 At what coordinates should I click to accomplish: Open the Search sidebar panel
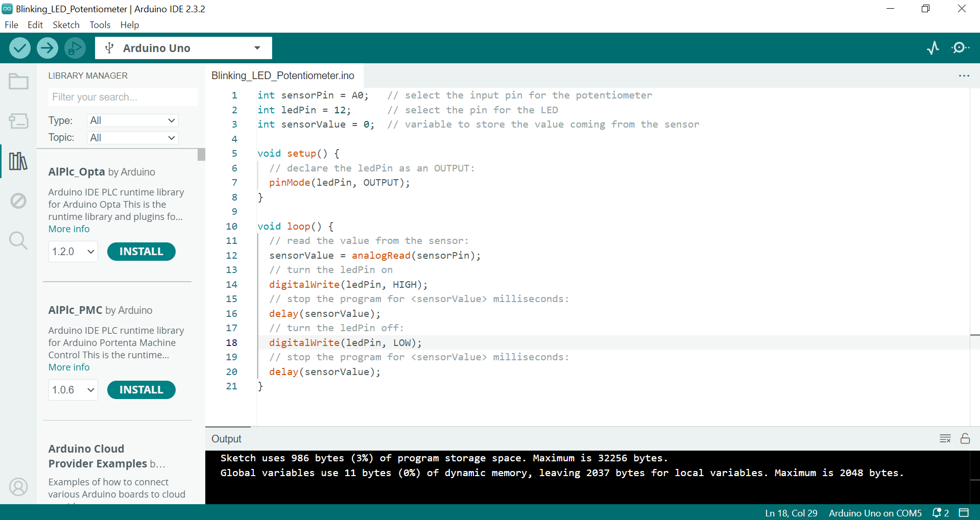click(x=18, y=240)
